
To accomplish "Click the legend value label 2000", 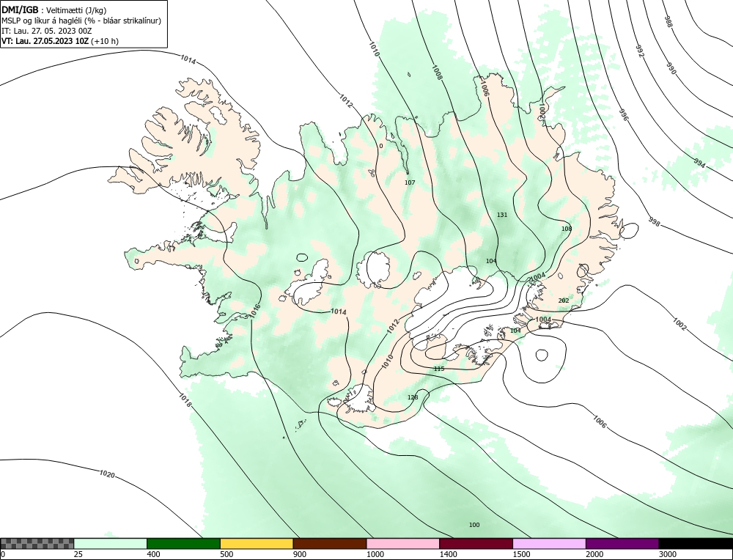I will click(x=594, y=554).
